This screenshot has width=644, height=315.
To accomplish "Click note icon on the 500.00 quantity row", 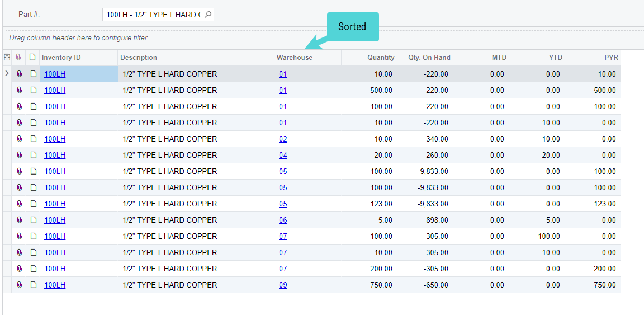I will pos(34,90).
